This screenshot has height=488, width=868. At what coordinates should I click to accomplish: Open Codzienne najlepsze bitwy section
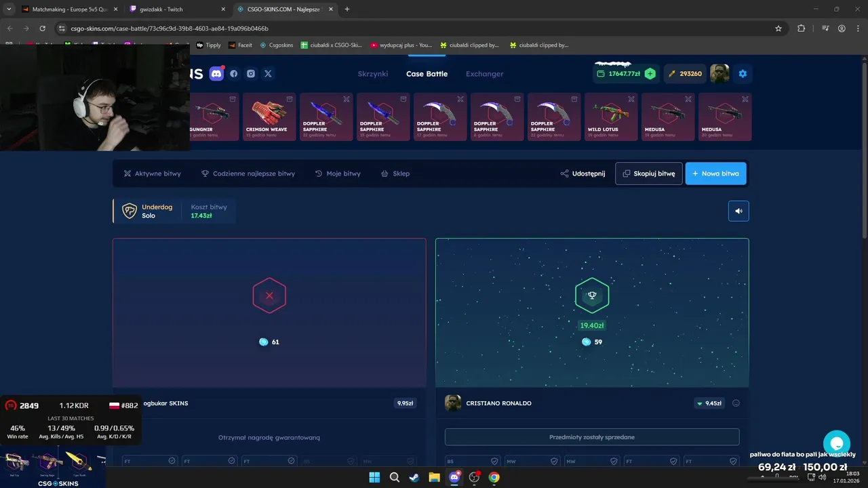(x=248, y=174)
